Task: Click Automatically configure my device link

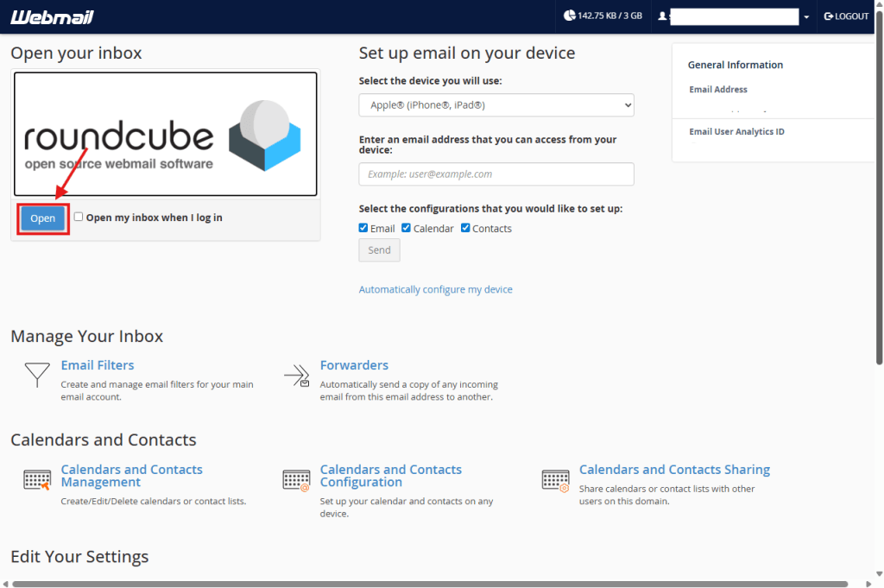Action: tap(435, 289)
